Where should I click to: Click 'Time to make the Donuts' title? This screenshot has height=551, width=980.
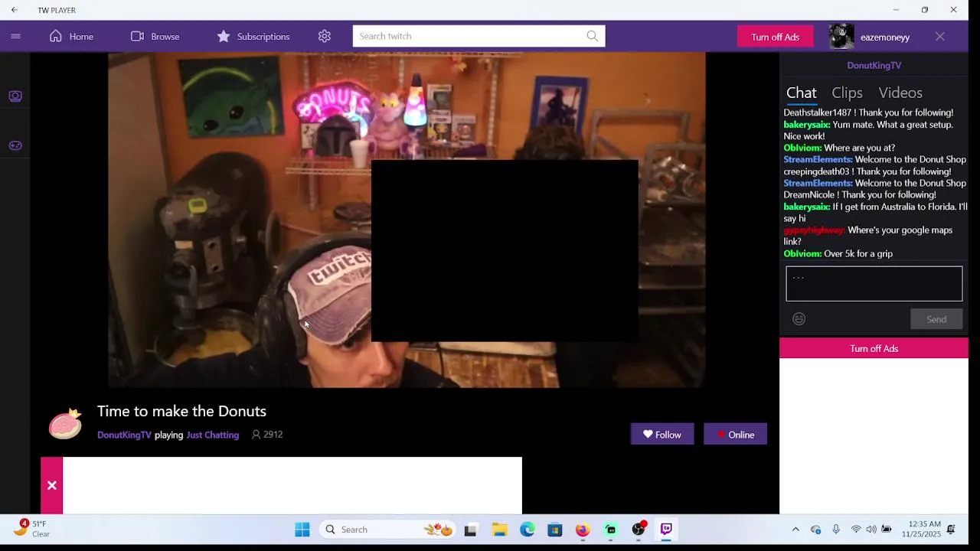coord(181,411)
